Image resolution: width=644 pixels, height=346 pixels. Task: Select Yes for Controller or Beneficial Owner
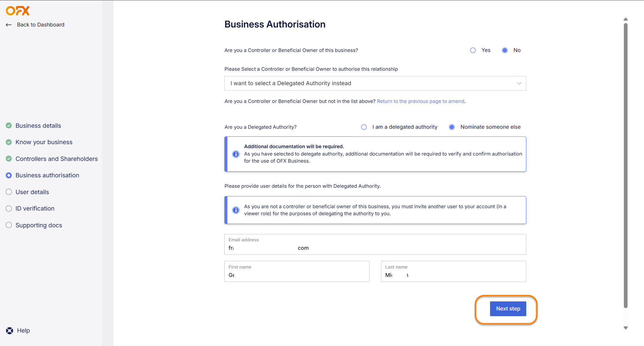tap(473, 50)
